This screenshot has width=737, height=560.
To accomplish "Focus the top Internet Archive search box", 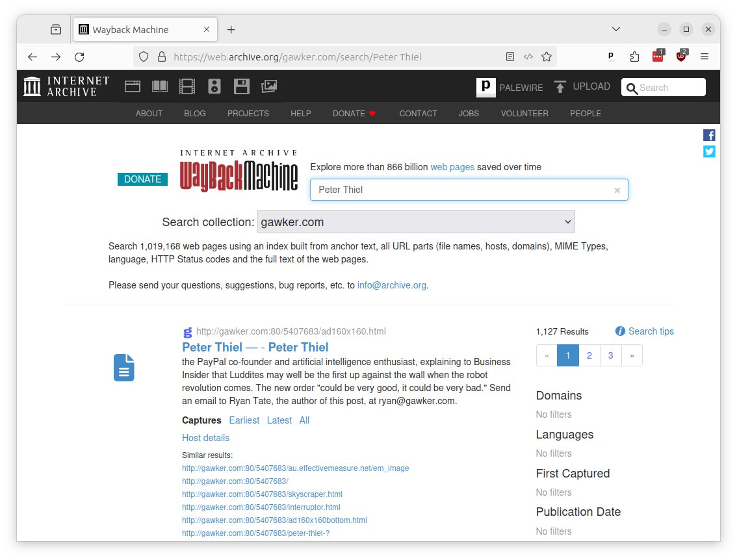I will coord(663,88).
